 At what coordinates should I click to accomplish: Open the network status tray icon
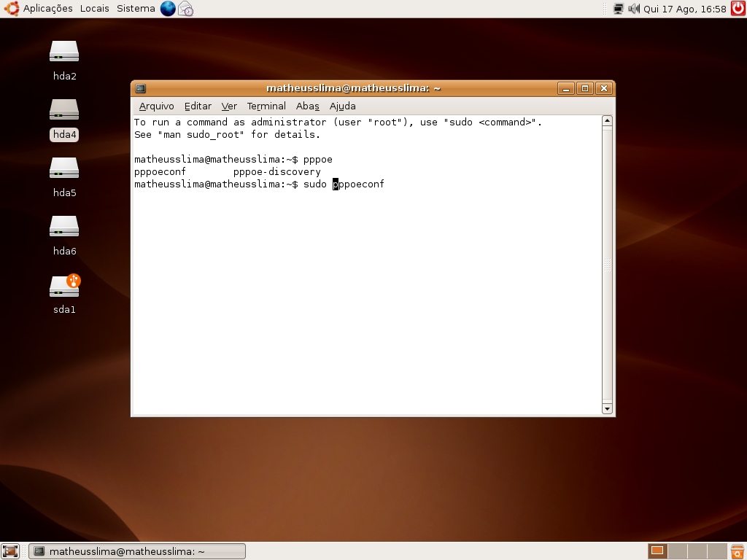click(x=619, y=9)
